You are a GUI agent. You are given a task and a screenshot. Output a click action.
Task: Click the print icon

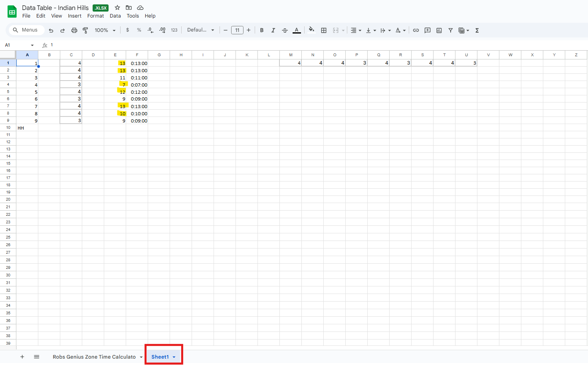click(74, 30)
